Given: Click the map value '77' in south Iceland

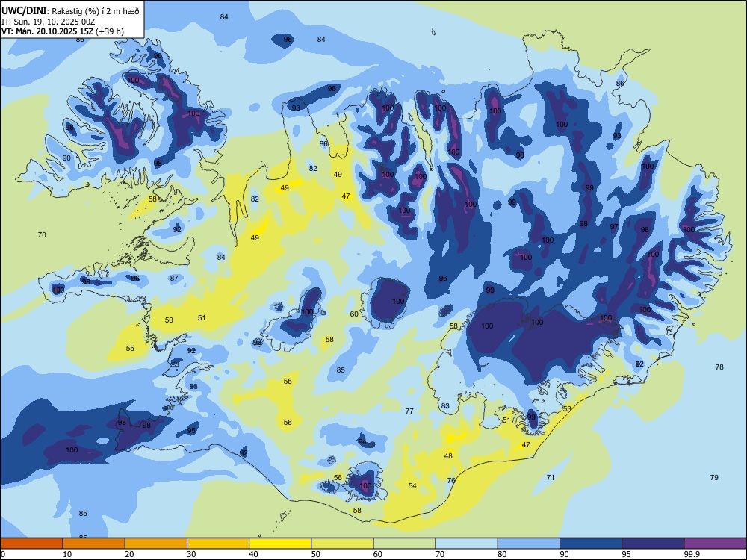Looking at the screenshot, I should pos(409,411).
